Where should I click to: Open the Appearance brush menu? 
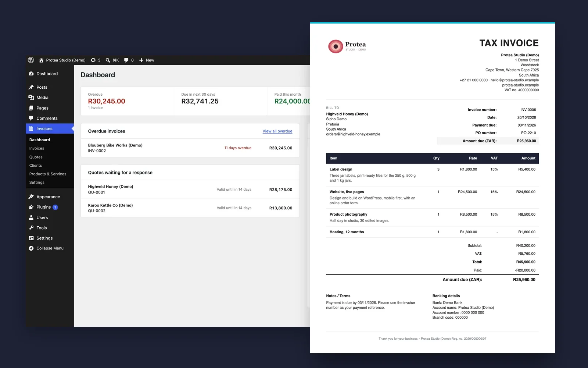(50, 197)
